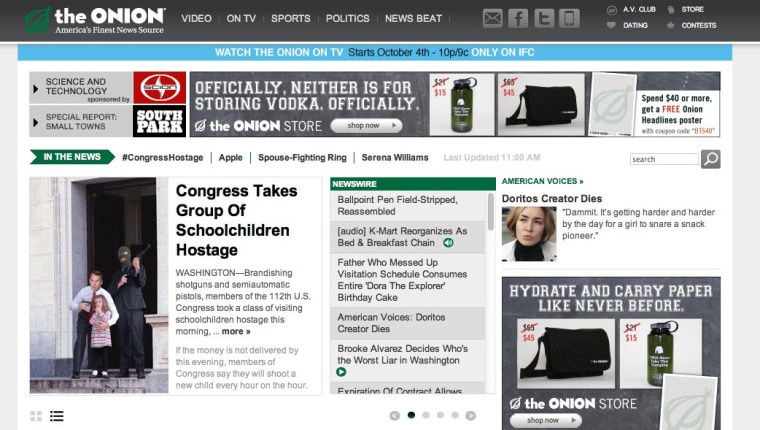
Task: Click Serena Williams trending topic
Action: coord(395,158)
